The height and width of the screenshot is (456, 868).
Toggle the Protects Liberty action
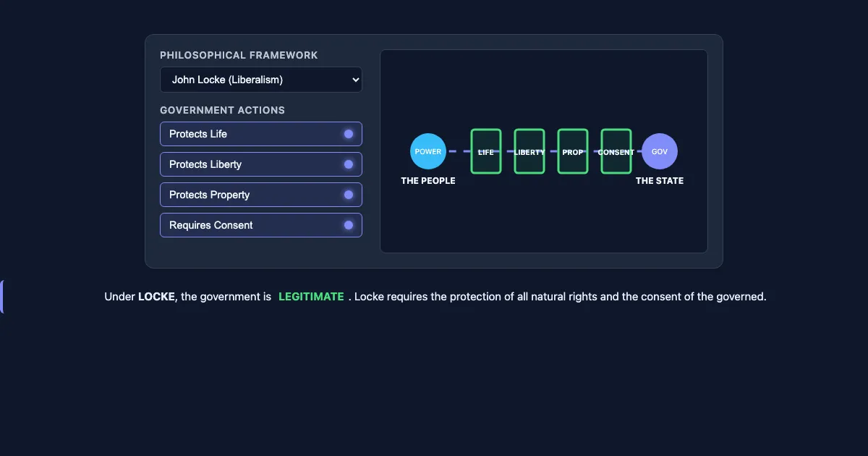pyautogui.click(x=261, y=164)
